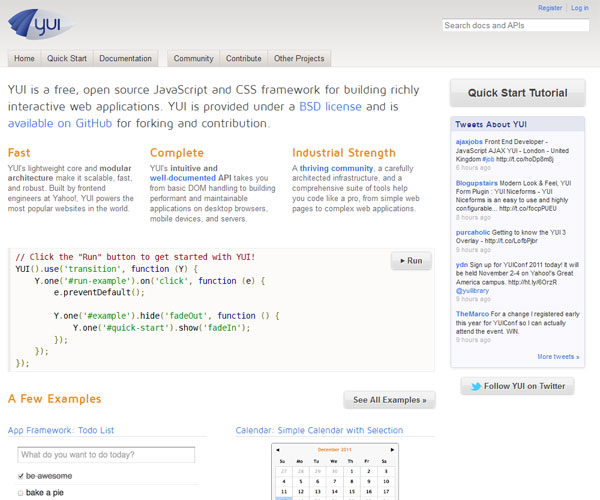The image size is (600, 500).
Task: Select day 15 in the calendar
Action: tap(352, 492)
